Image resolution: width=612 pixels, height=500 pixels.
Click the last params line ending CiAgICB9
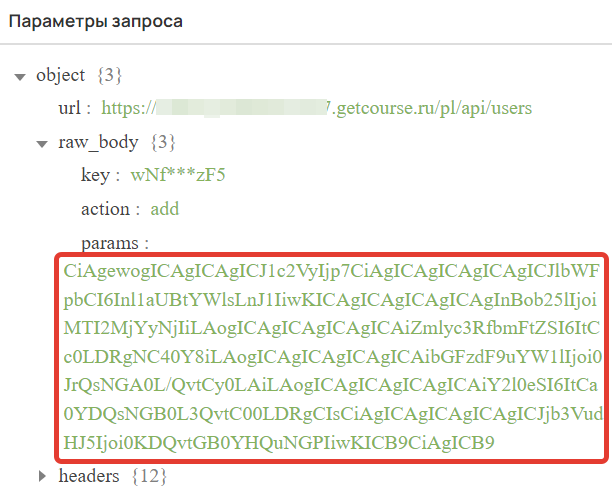click(x=279, y=443)
